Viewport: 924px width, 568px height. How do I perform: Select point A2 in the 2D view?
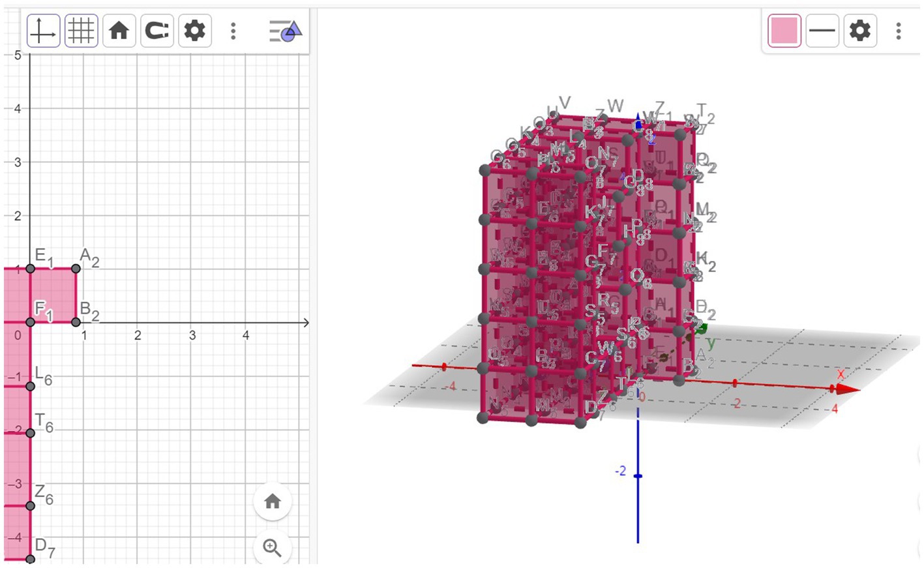coord(76,269)
